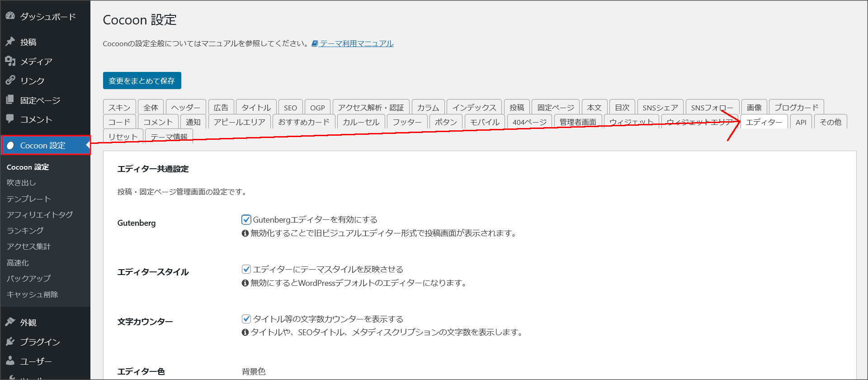Image resolution: width=868 pixels, height=380 pixels.
Task: Open the ブログカード tab
Action: point(796,107)
